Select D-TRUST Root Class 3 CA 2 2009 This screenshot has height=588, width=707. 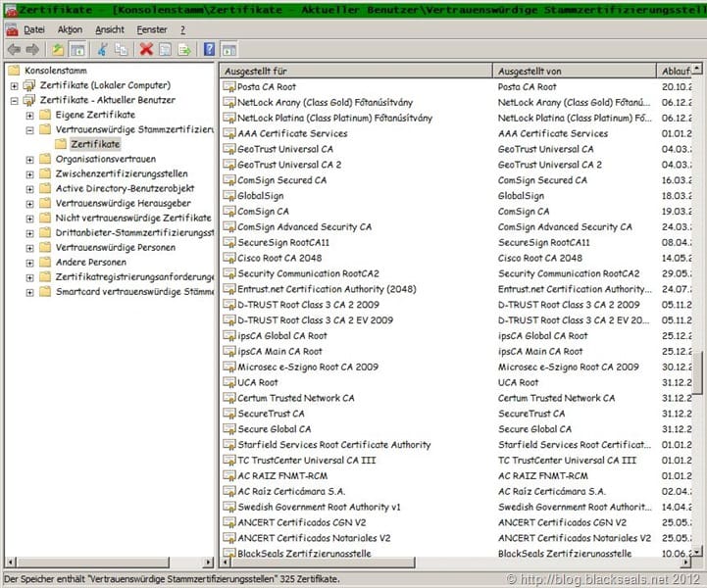click(x=308, y=305)
